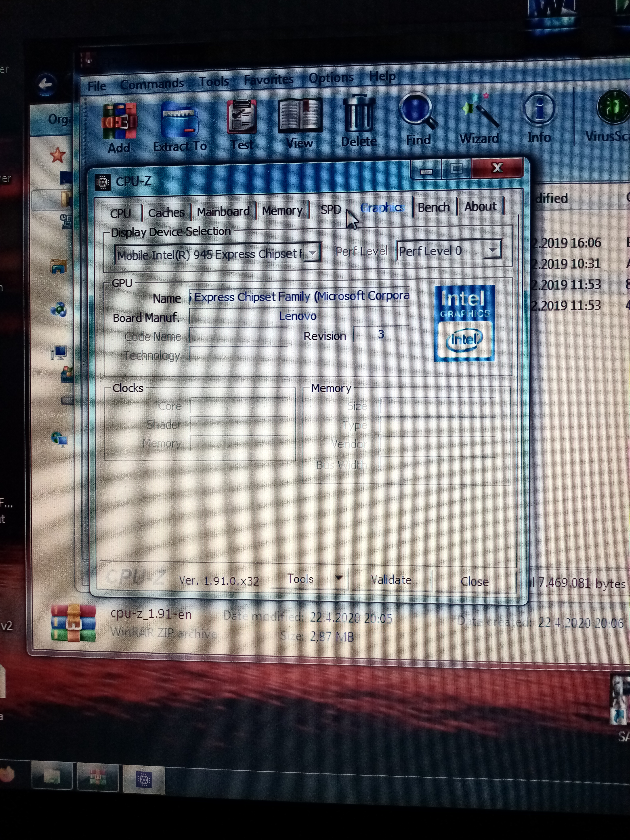Image resolution: width=630 pixels, height=840 pixels.
Task: Minimize the CPU-Z window
Action: [426, 170]
